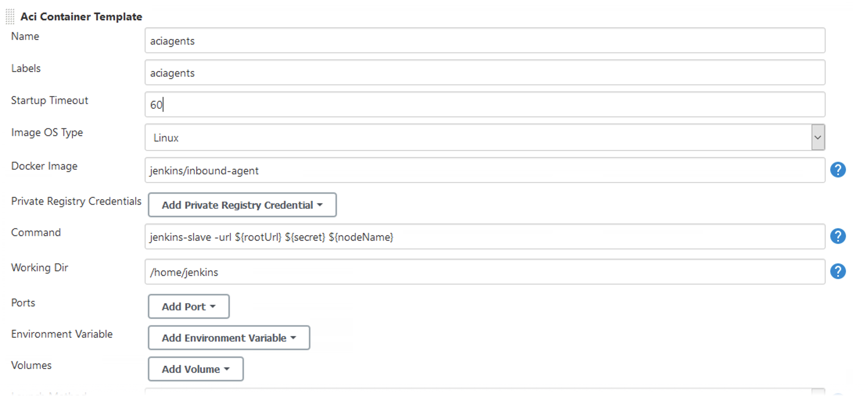Click the /home/jenkins Working Dir field
Viewport: 868px width, 398px height.
click(485, 272)
